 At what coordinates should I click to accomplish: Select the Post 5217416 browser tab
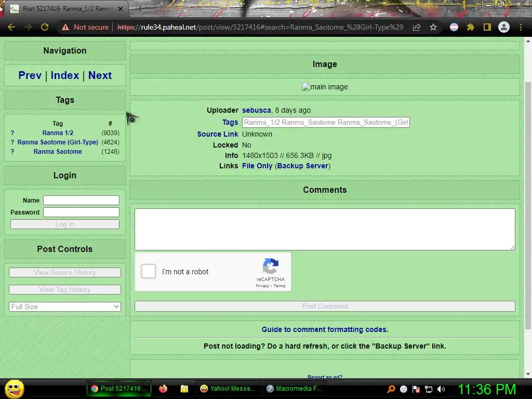66,9
